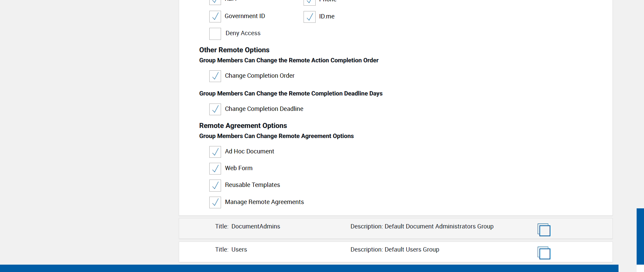Uncheck the Reusable Templates checkbox

click(x=215, y=185)
